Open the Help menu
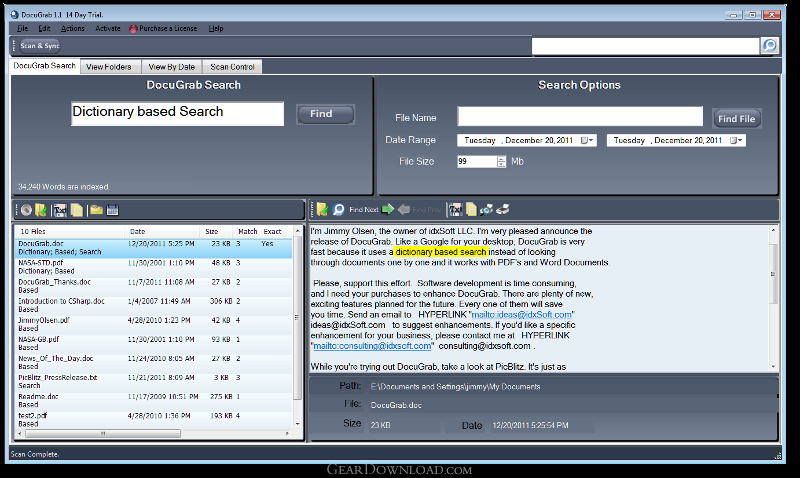The height and width of the screenshot is (478, 800). 216,29
